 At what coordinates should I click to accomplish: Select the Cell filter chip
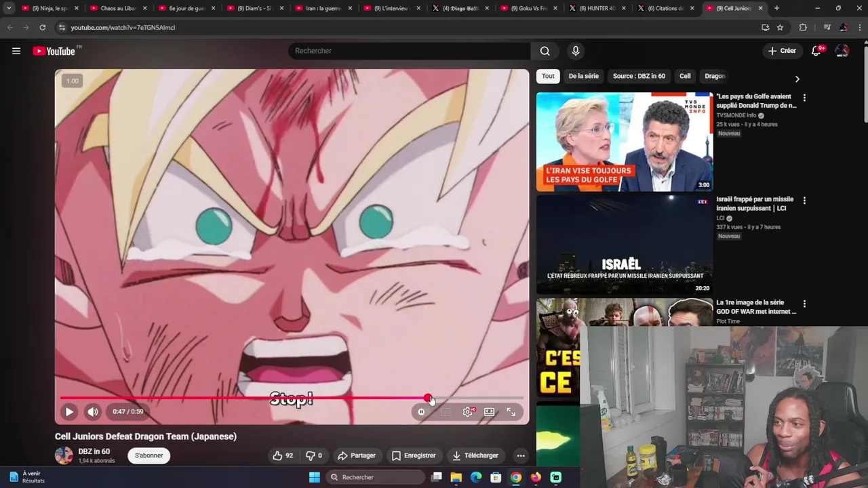685,76
